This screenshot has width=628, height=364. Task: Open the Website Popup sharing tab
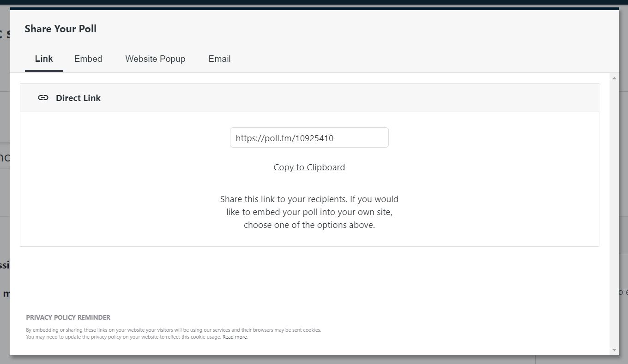coord(155,59)
